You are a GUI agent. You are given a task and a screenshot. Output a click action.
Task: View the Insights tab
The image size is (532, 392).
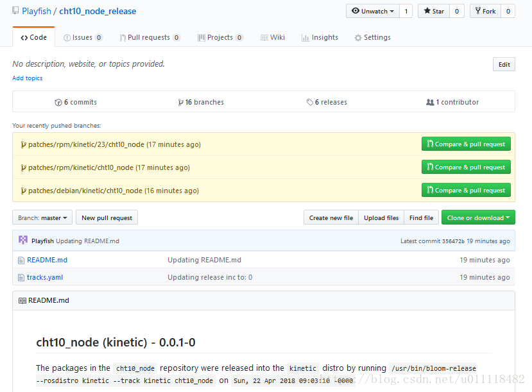coord(320,37)
